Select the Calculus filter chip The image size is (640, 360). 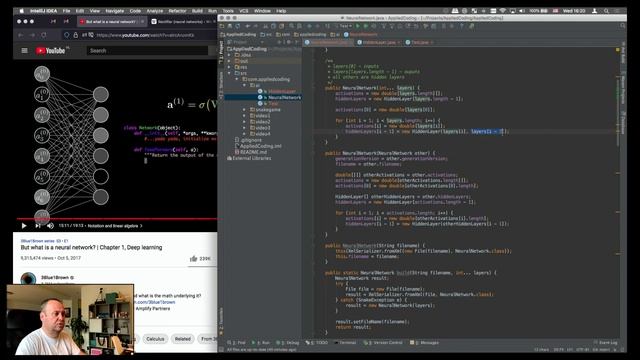(x=155, y=339)
